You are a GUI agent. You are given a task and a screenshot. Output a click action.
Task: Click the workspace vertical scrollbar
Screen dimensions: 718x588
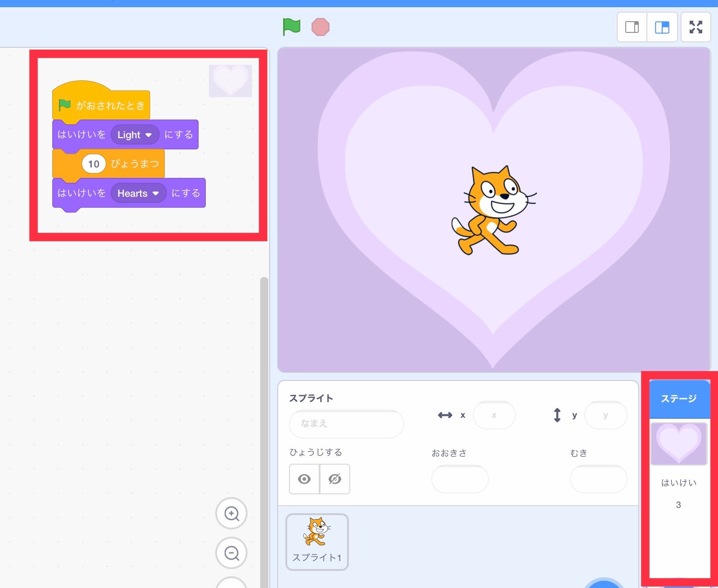264,431
